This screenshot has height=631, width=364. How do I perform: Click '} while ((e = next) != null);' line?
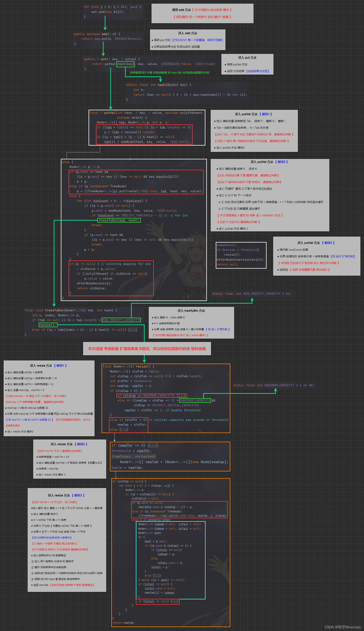coord(162,580)
